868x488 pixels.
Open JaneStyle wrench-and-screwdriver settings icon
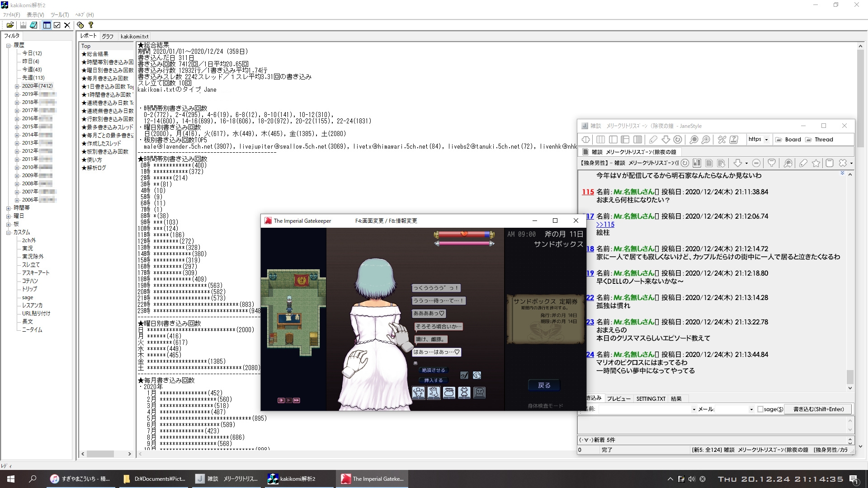coord(722,140)
